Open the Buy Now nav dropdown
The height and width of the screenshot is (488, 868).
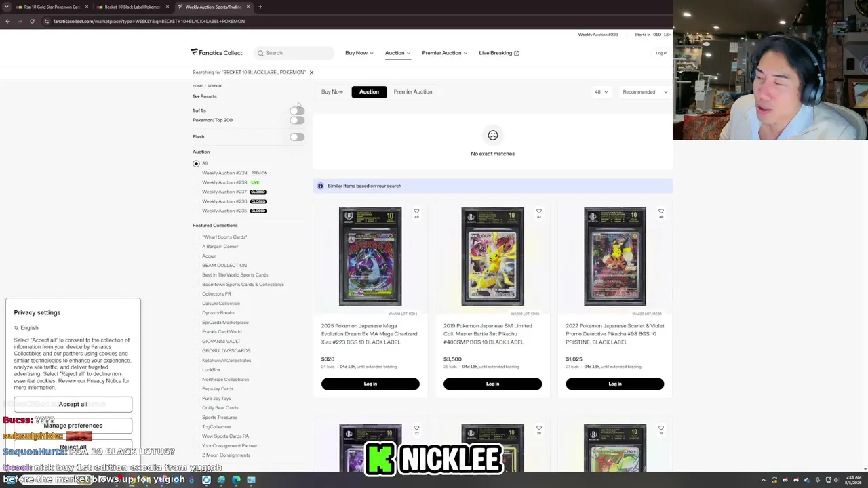pyautogui.click(x=359, y=53)
